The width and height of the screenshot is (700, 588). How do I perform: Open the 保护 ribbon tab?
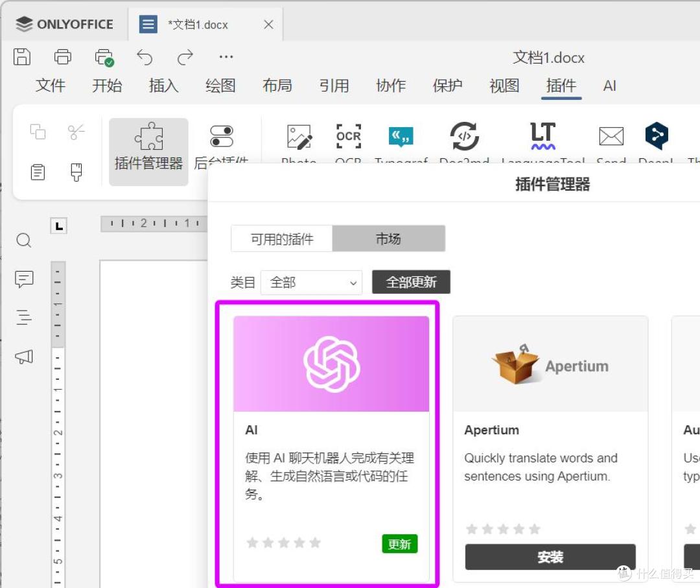[x=447, y=86]
